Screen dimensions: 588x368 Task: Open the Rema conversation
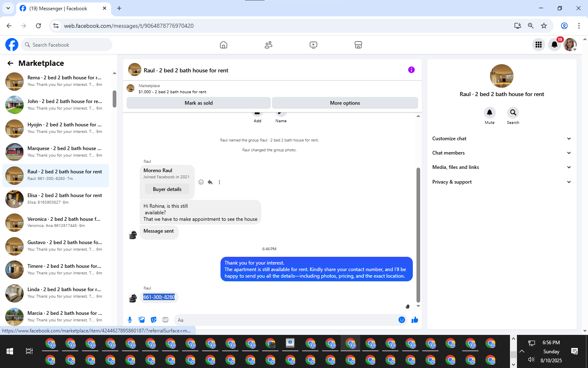[56, 81]
